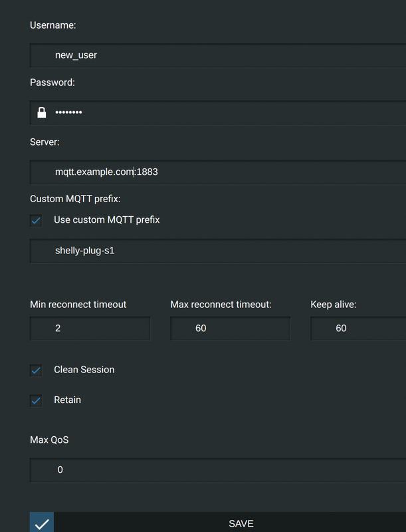Image resolution: width=406 pixels, height=532 pixels.
Task: Click the checkmark icon on the SAVE button
Action: 41,523
